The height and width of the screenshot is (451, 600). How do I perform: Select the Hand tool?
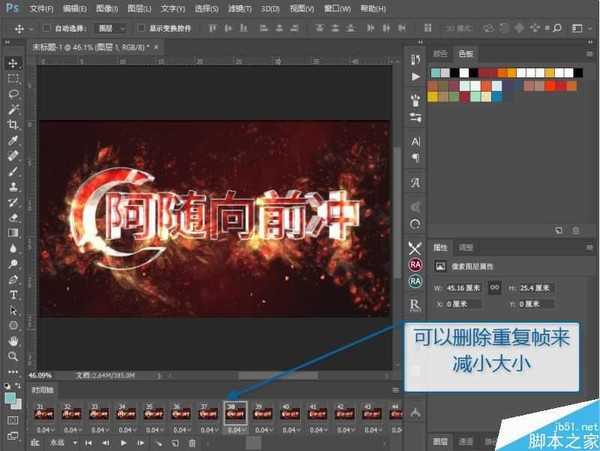pos(13,340)
